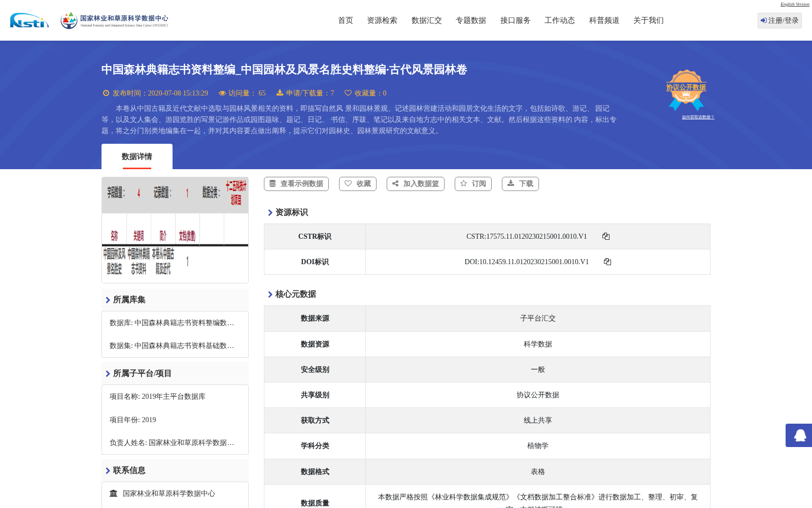Viewport: 812px width, 508px height.
Task: Click the dataset title heading
Action: click(284, 70)
